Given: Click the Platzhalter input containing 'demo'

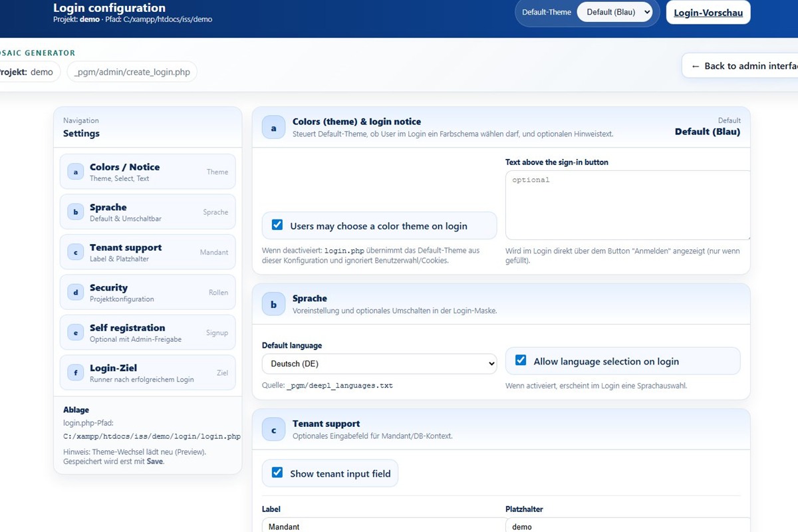Looking at the screenshot, I should point(628,525).
